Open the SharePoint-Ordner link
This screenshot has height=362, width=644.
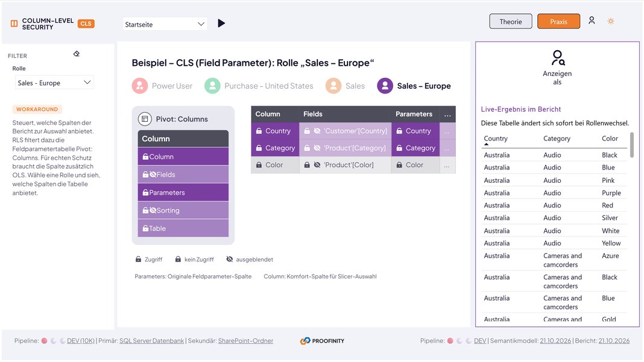[x=245, y=341]
